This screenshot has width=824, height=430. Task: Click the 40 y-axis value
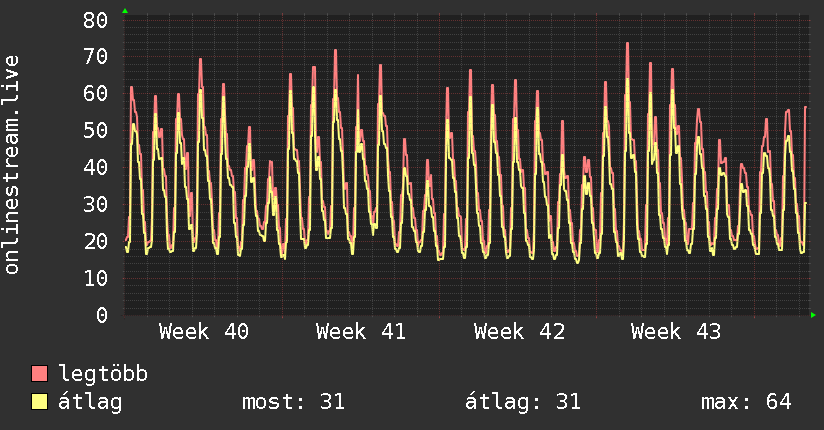(x=95, y=168)
